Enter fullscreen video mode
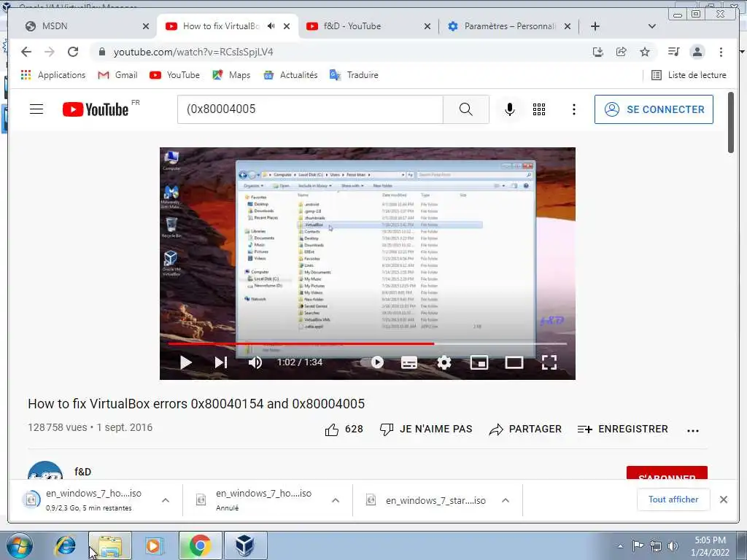This screenshot has height=560, width=747. [549, 362]
